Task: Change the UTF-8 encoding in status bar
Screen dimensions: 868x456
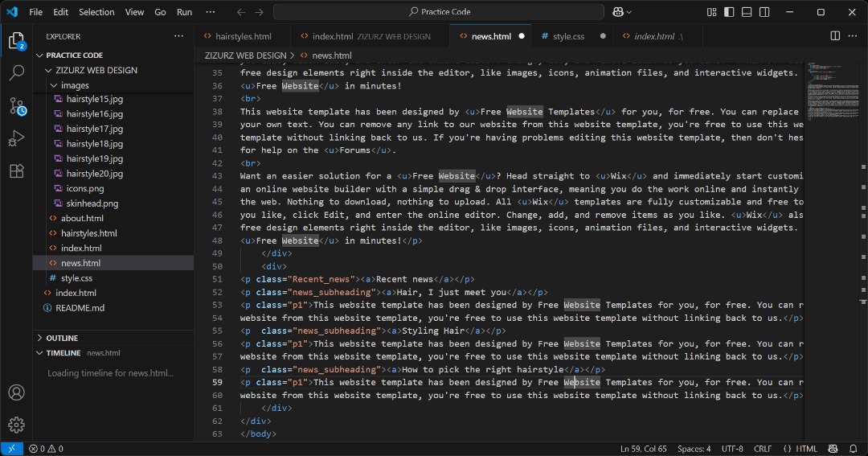Action: pos(732,449)
